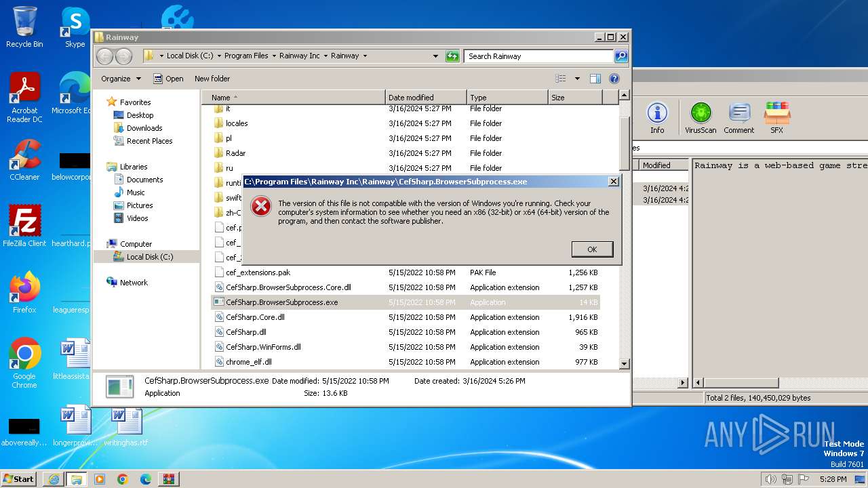
Task: Open the address bar history dropdown
Action: click(435, 56)
